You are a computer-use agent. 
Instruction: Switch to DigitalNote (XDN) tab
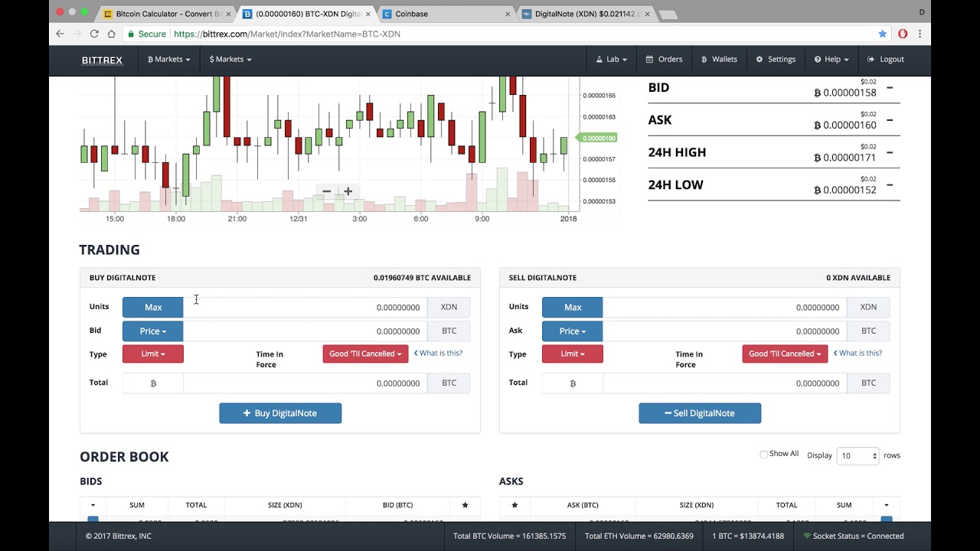pyautogui.click(x=586, y=14)
